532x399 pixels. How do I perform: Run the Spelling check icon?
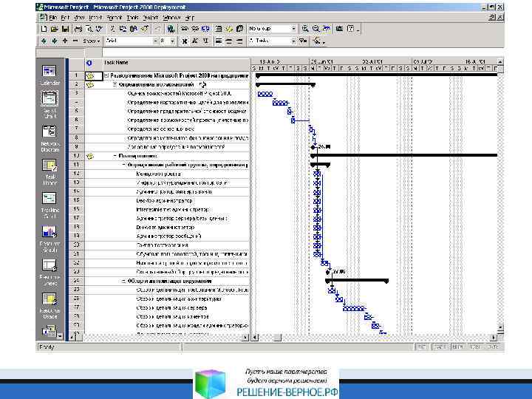(x=100, y=29)
